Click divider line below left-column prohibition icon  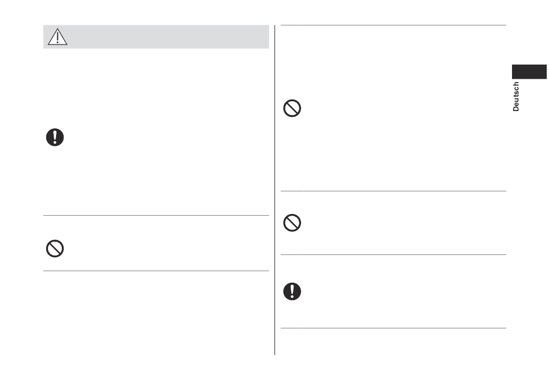[156, 271]
